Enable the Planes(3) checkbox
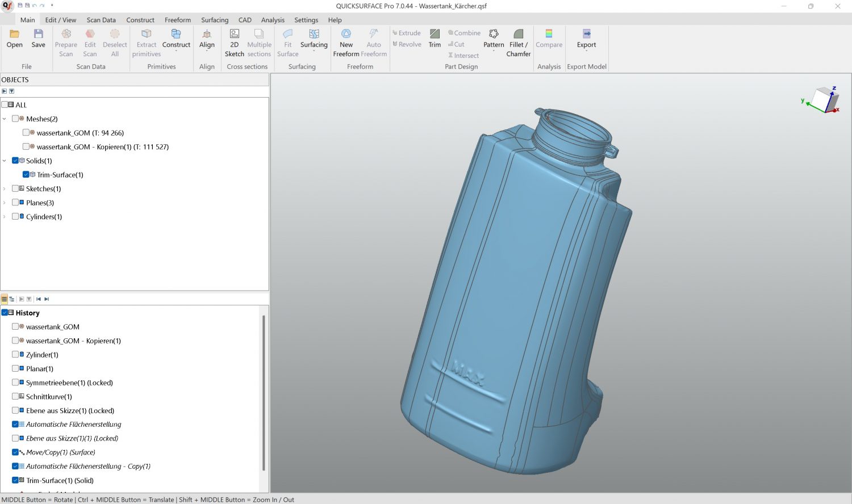Screen dimensions: 852x504 coord(15,203)
